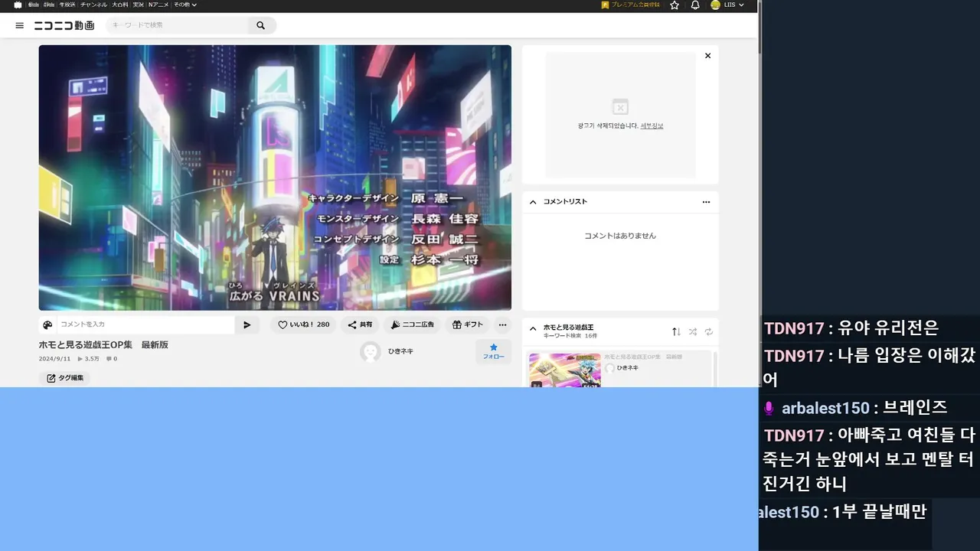Click the ニコニ広告 button
The width and height of the screenshot is (980, 551).
[x=412, y=324]
